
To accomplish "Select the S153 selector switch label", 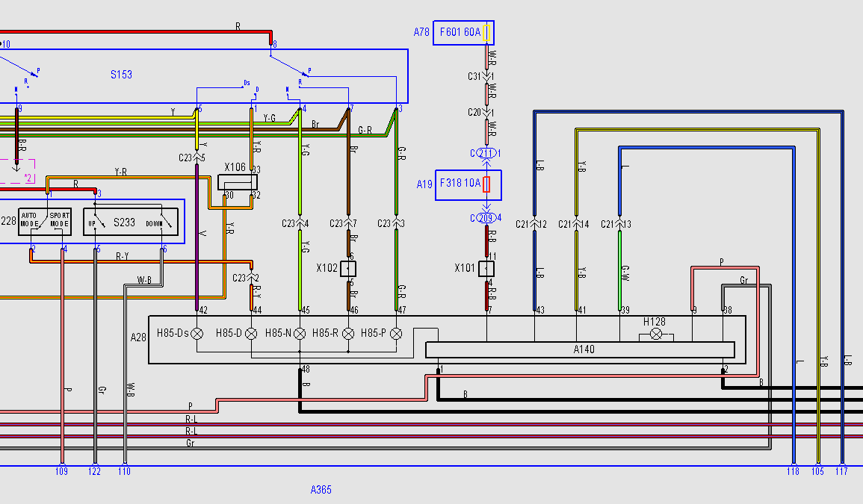I will tap(121, 75).
